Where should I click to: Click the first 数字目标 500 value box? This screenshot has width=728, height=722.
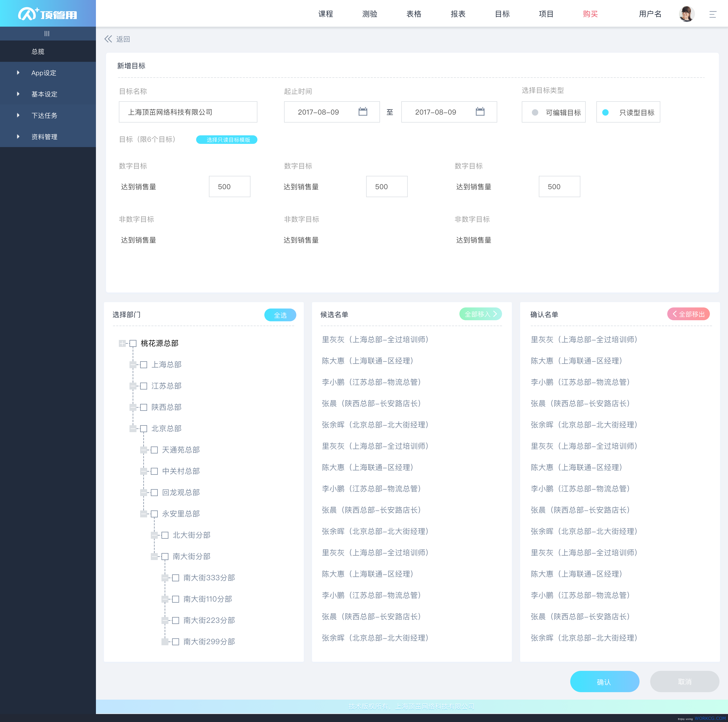[x=229, y=186]
